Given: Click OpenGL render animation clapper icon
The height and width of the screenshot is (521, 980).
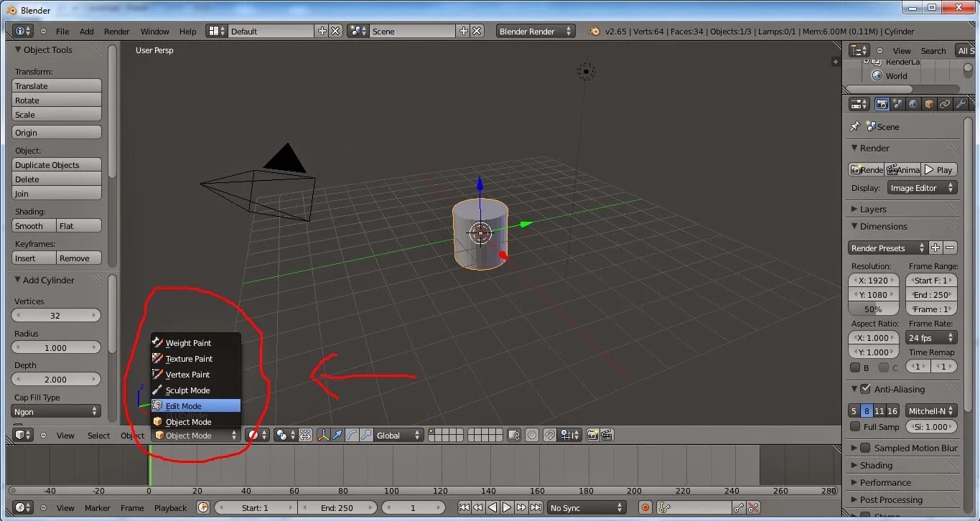Looking at the screenshot, I should point(607,435).
